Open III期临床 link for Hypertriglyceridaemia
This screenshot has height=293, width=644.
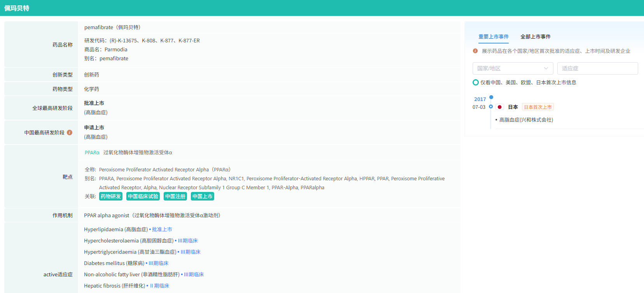pos(190,252)
